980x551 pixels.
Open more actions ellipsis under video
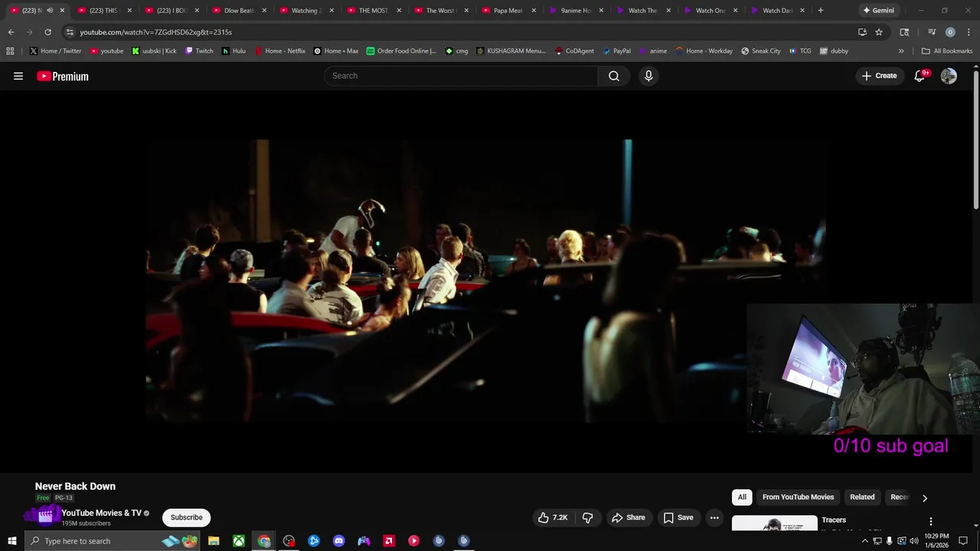714,517
